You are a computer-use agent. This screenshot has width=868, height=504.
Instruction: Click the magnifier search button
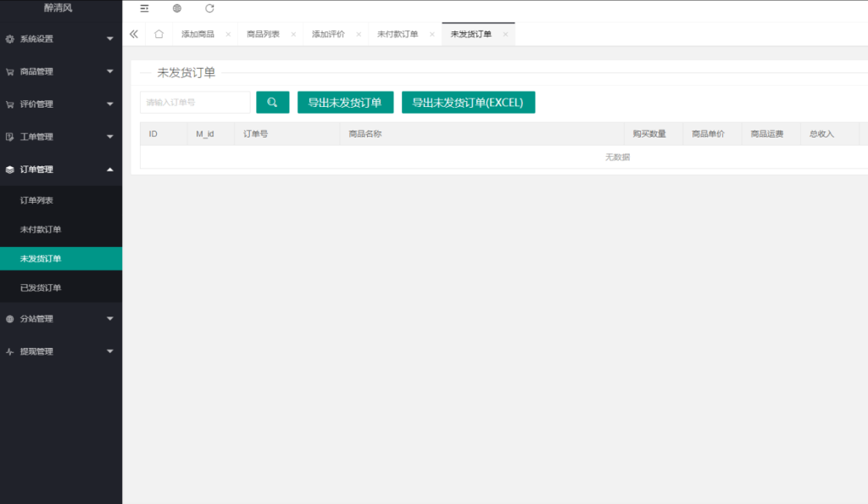(x=272, y=103)
